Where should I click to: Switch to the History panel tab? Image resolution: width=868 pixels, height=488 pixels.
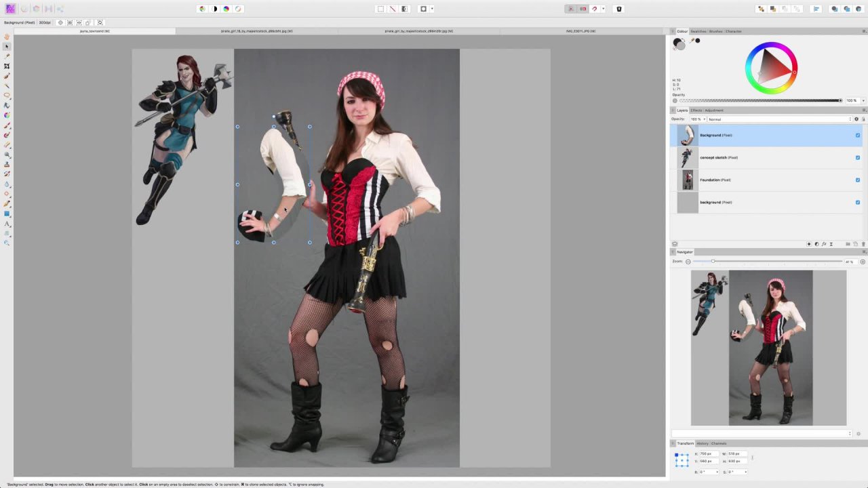(x=702, y=443)
